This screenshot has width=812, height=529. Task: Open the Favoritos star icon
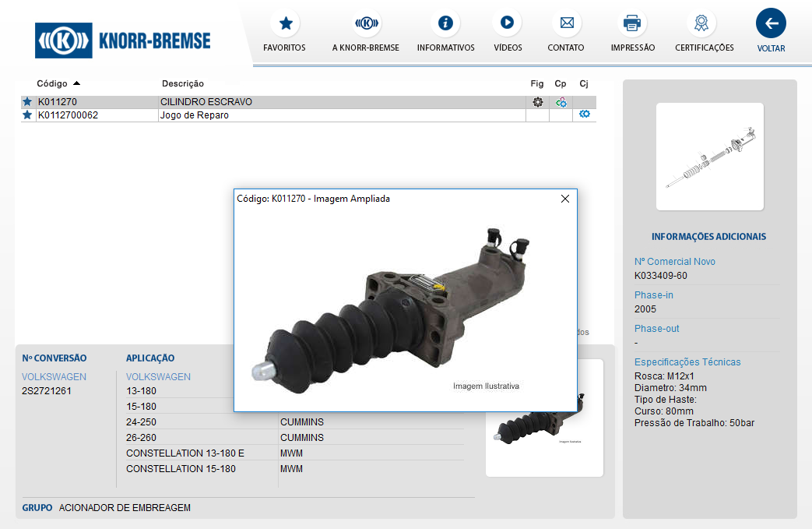(285, 23)
